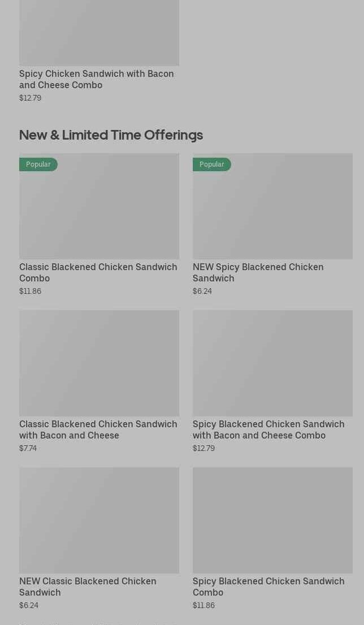
Task: Click Popular badge on Classic Blackened Chicken Sandwich Combo
Action: click(38, 164)
